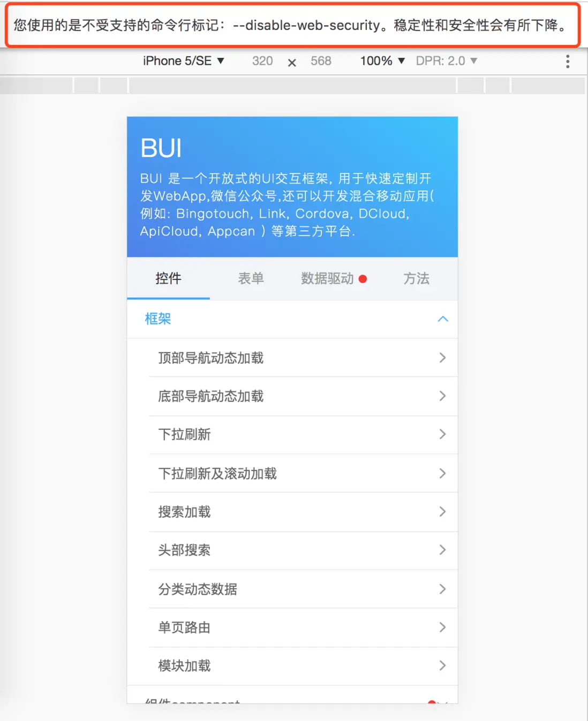This screenshot has height=721, width=588.
Task: Open 底部导航动态加载 item
Action: coord(303,396)
